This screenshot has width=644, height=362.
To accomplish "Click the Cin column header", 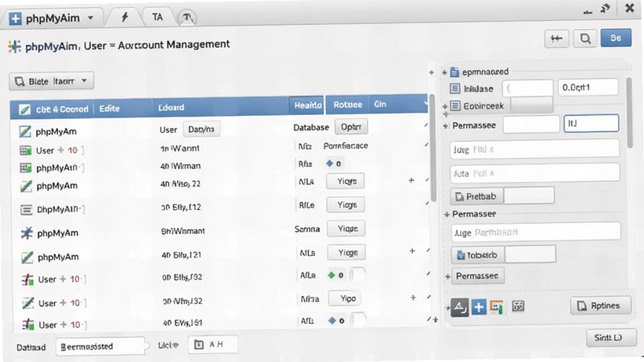I will 380,105.
